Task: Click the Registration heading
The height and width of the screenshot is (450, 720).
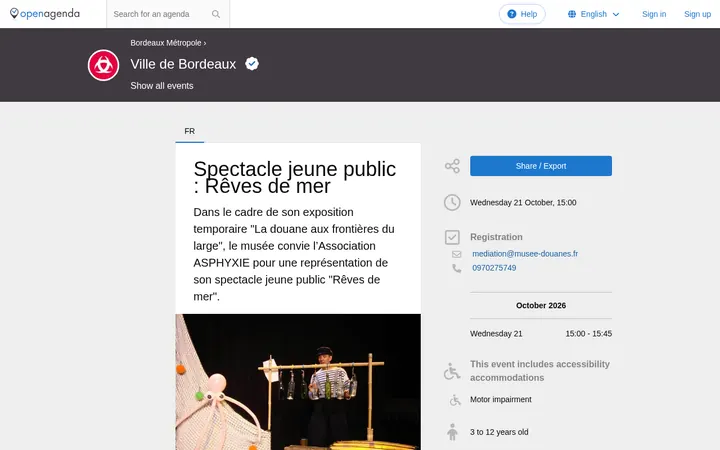Action: [x=496, y=237]
